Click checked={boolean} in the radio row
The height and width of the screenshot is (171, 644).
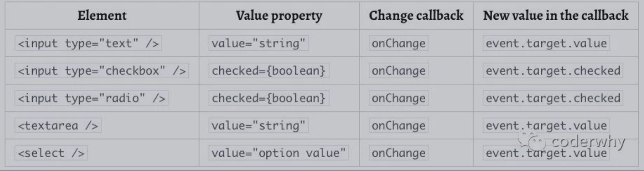269,98
